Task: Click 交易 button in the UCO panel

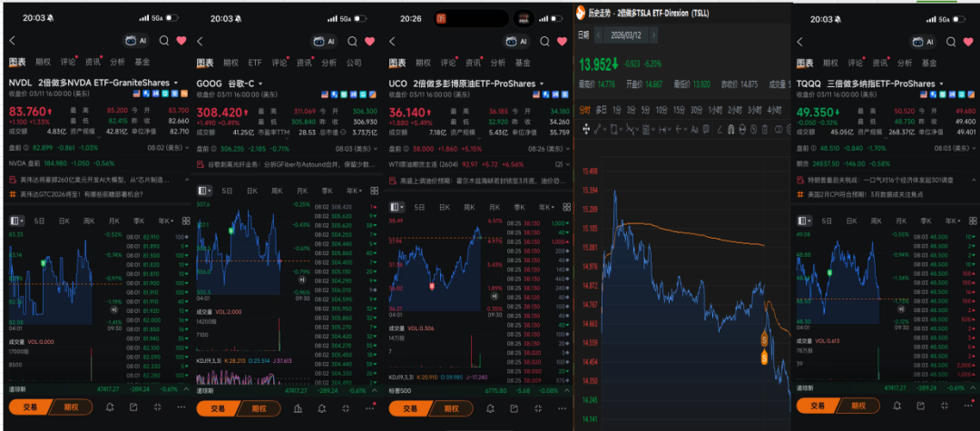Action: tap(409, 408)
